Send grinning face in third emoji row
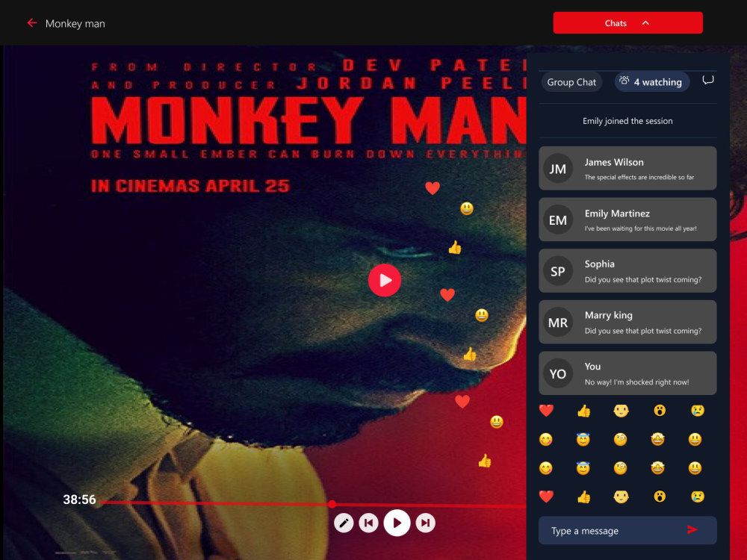 click(695, 468)
